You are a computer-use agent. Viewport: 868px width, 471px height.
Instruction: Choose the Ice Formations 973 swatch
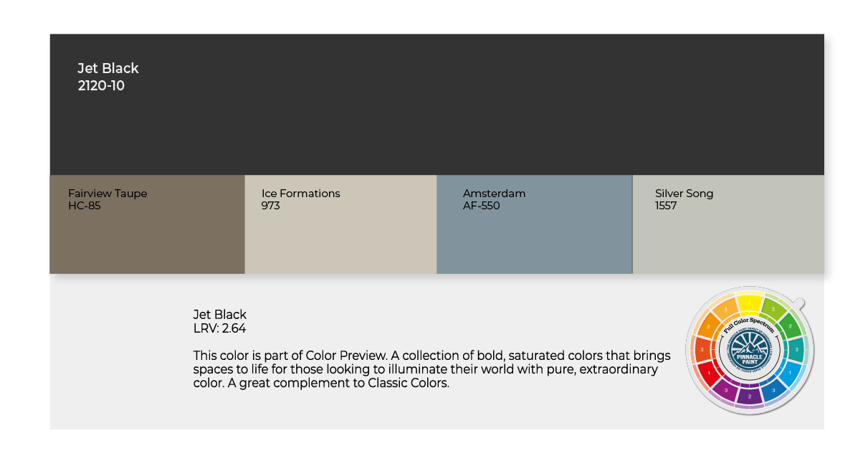point(340,237)
